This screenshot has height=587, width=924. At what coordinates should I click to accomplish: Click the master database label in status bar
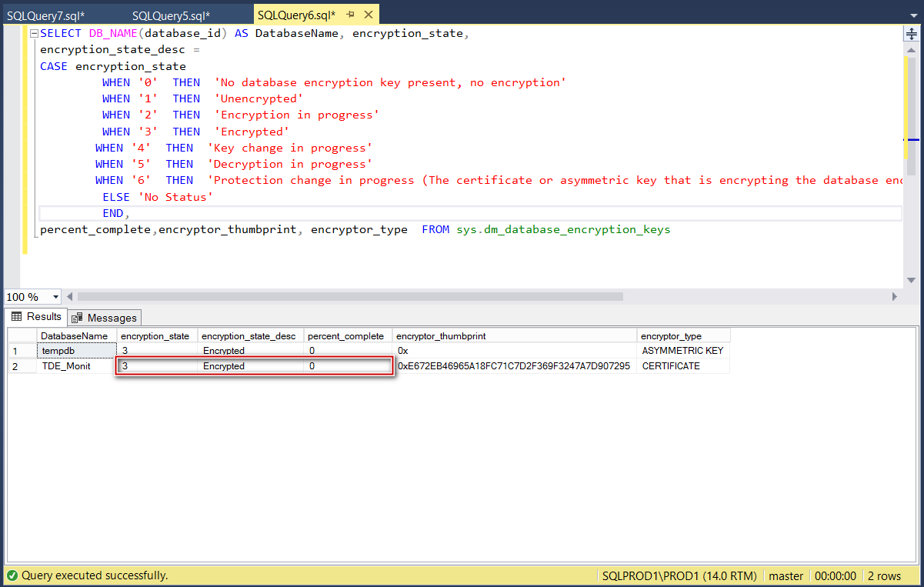click(x=786, y=575)
